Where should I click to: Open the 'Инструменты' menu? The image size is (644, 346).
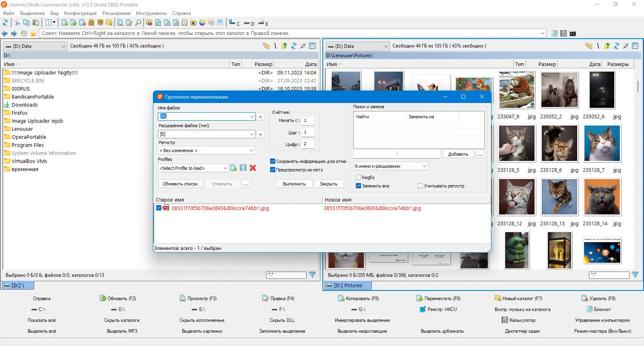pos(151,13)
